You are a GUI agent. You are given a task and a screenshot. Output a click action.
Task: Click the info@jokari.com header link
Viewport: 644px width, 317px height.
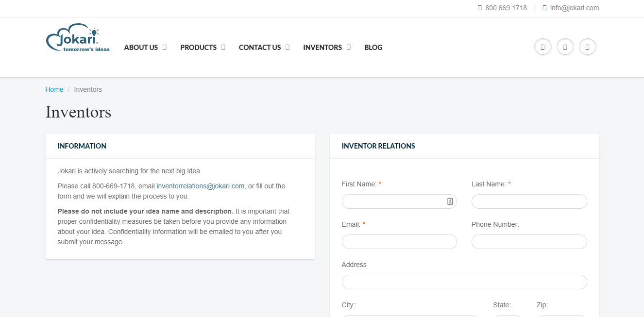tap(575, 8)
